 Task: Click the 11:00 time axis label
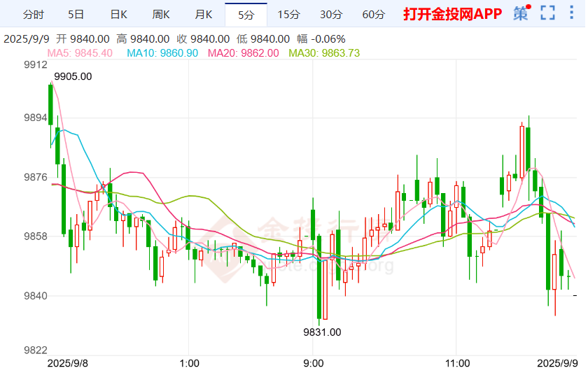(458, 363)
